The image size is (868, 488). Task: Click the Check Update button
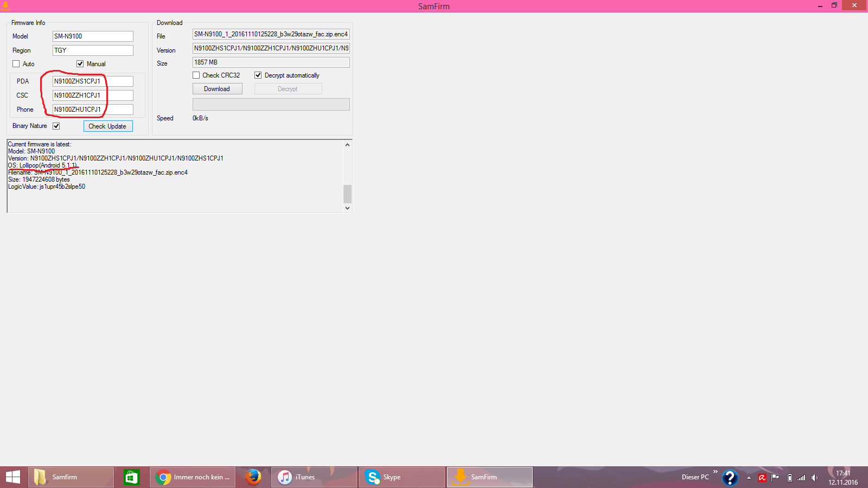[108, 126]
